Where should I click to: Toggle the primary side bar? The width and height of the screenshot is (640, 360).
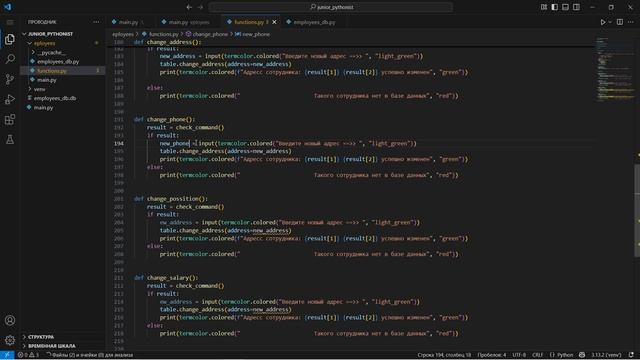click(x=555, y=7)
